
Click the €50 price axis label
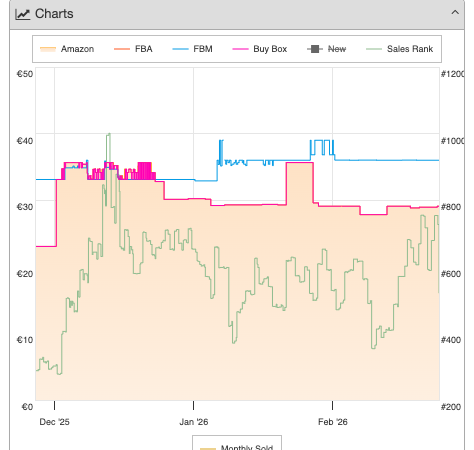25,74
